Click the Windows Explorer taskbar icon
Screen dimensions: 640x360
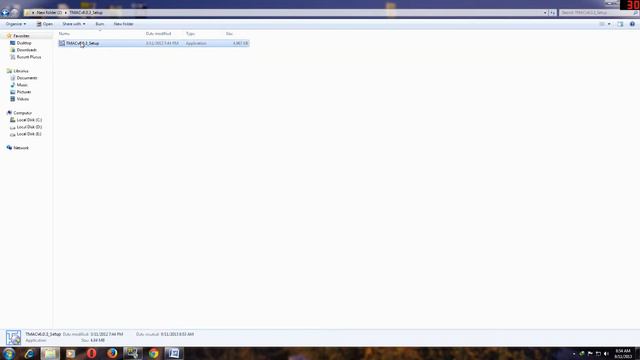tap(50, 353)
